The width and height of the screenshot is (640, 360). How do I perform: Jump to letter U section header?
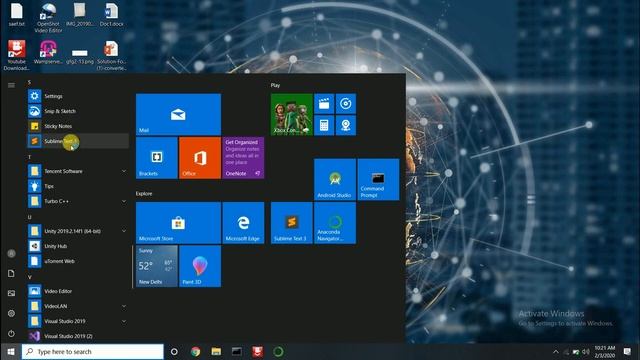click(29, 217)
